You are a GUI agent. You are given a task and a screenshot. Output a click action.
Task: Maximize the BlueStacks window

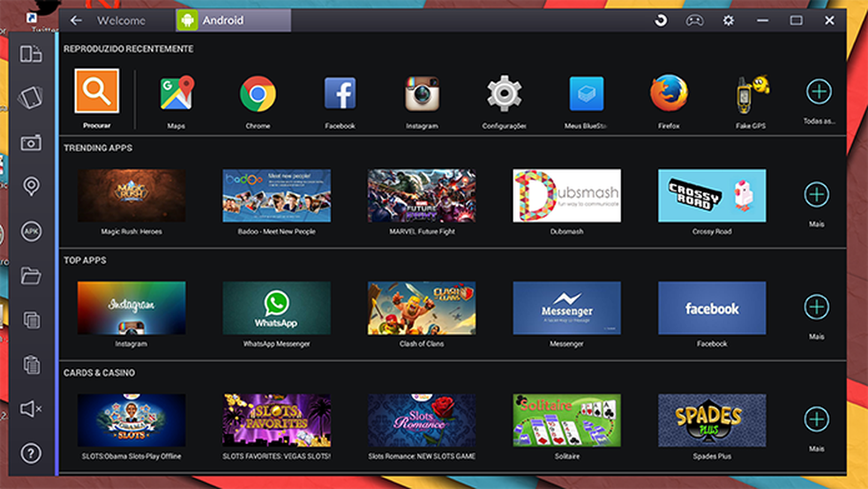tap(796, 20)
